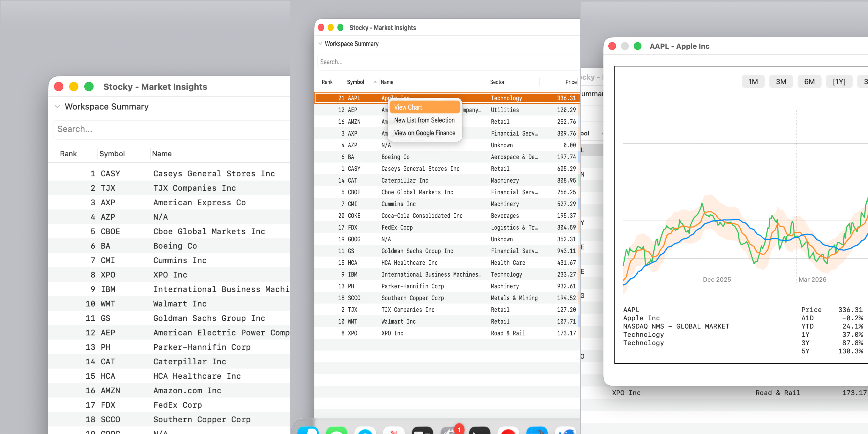Open View on Google Finance menu item
This screenshot has height=434, width=868.
coord(425,133)
